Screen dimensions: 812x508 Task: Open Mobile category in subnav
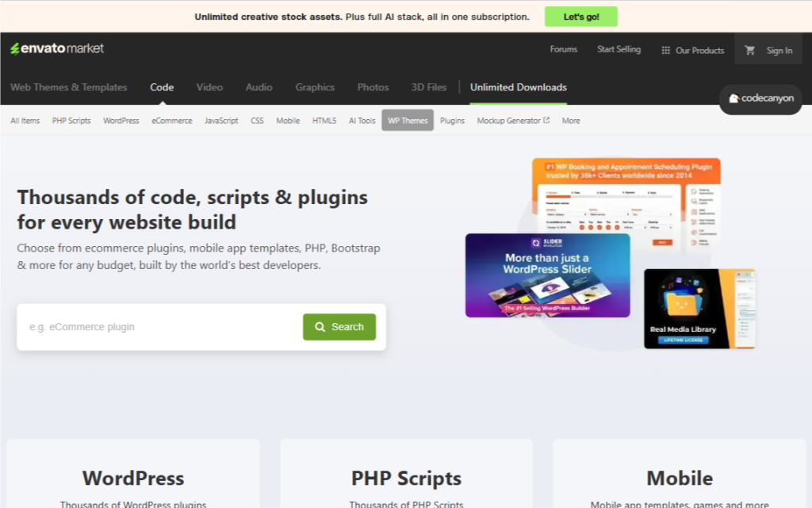pyautogui.click(x=288, y=121)
